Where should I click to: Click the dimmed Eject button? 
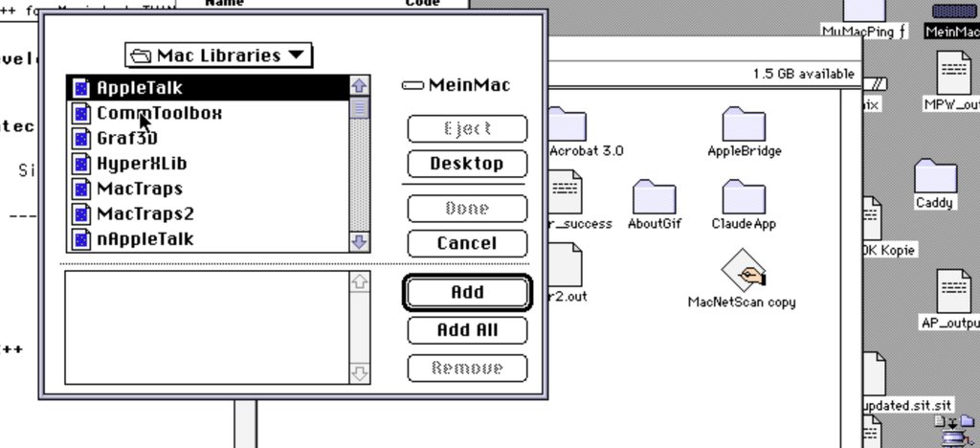(467, 128)
